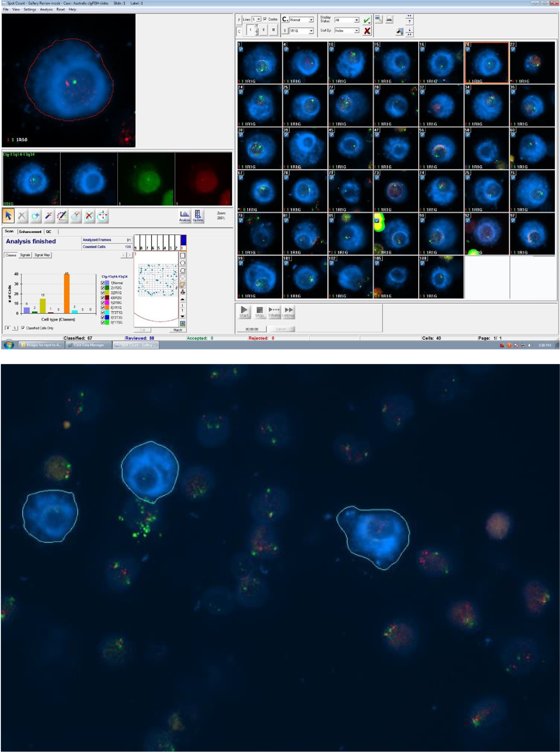Select the arrow pointer tool
Screen dimensions: 560x754
click(x=8, y=216)
